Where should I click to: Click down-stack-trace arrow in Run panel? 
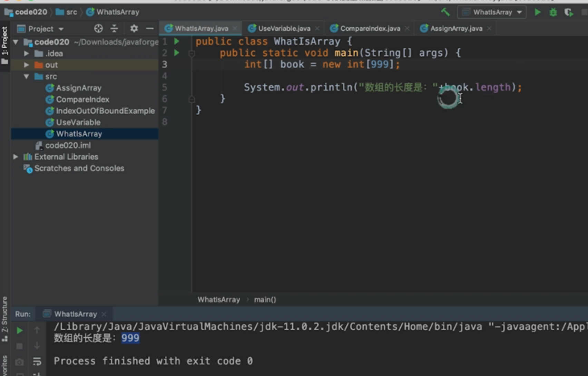pyautogui.click(x=37, y=346)
